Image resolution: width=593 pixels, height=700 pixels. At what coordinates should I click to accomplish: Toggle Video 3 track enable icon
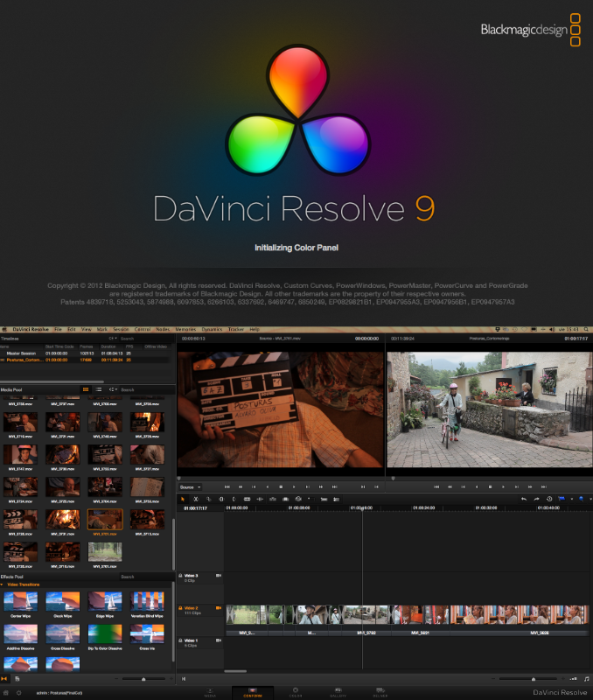click(219, 576)
